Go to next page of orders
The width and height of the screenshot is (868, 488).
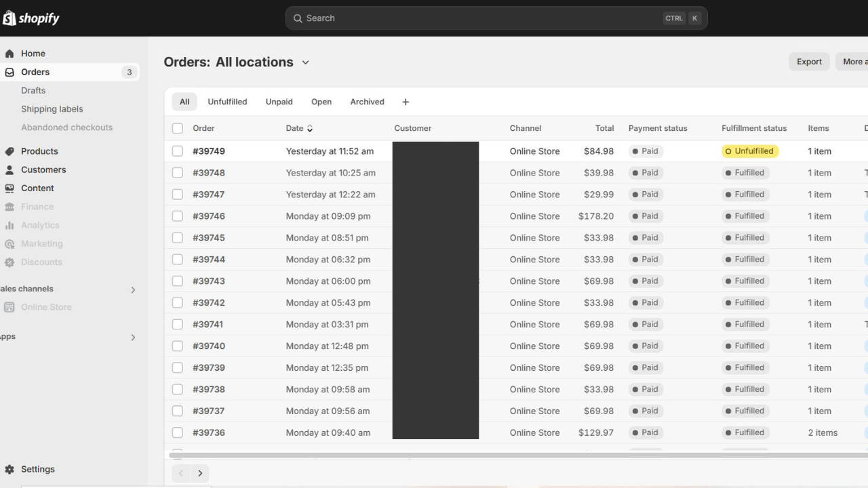pos(200,473)
